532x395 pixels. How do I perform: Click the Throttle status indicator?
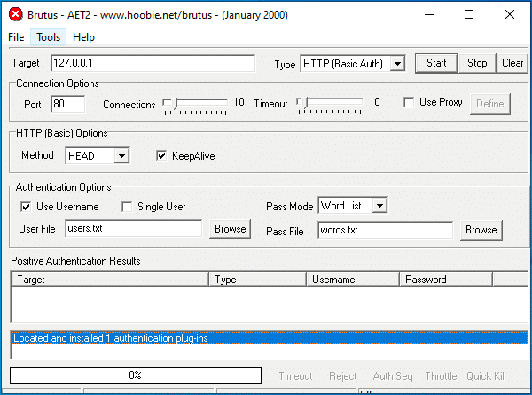441,376
